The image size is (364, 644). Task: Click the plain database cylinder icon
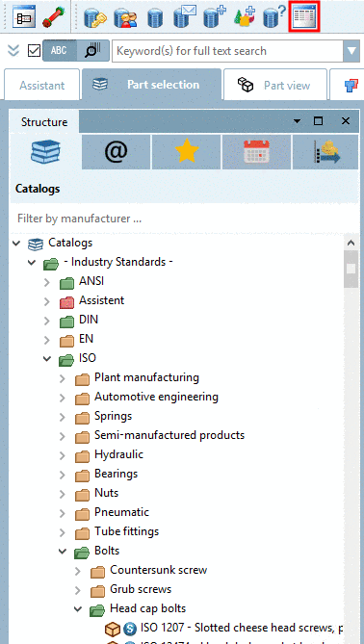[x=155, y=17]
